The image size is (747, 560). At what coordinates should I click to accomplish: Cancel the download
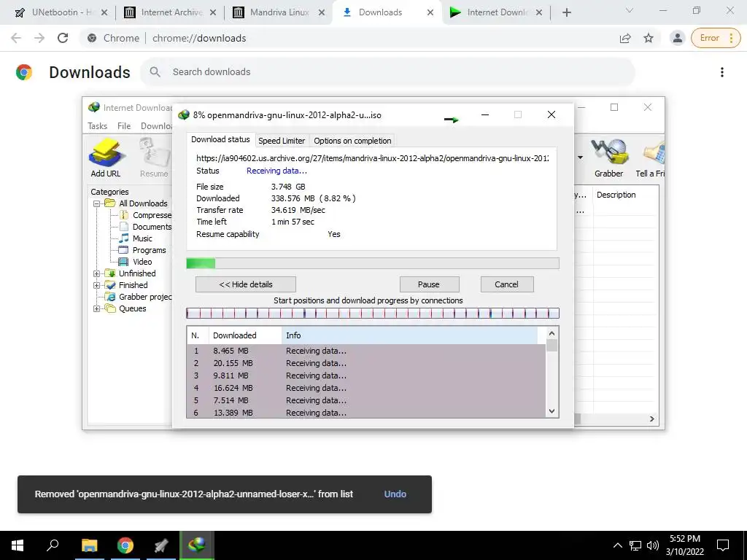(506, 284)
